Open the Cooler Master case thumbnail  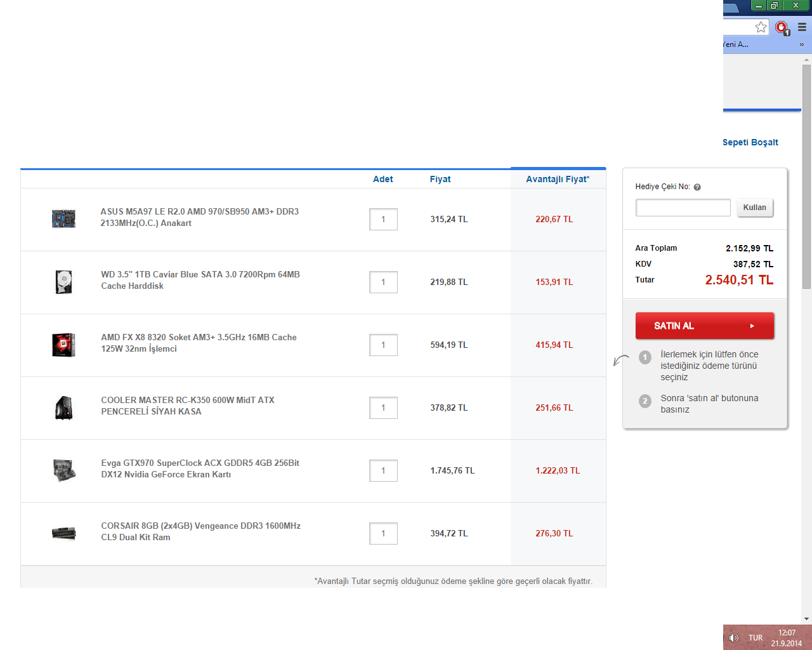63,408
